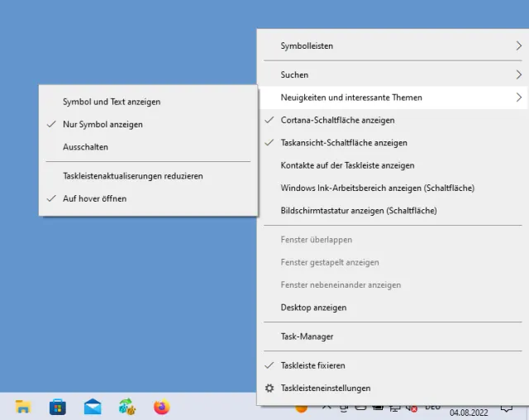Open the Mail app taskbar icon

pos(93,407)
